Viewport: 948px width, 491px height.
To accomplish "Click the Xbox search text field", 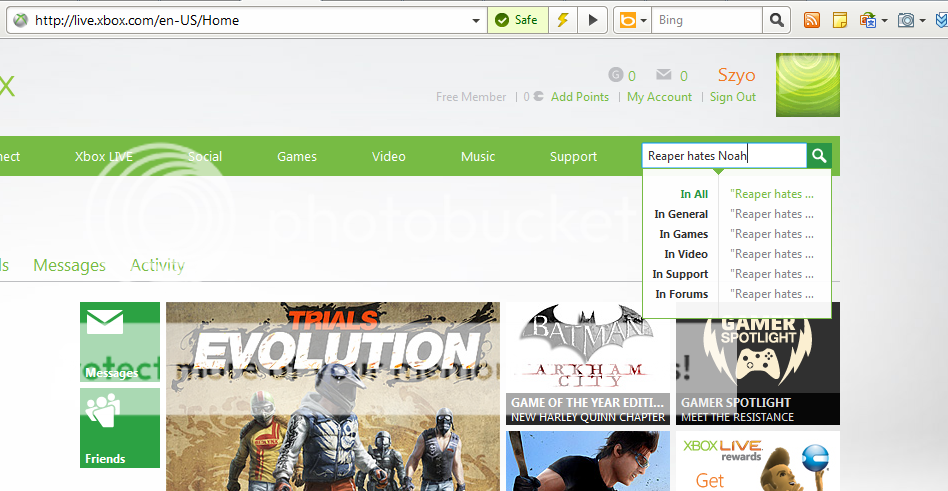I will [723, 156].
